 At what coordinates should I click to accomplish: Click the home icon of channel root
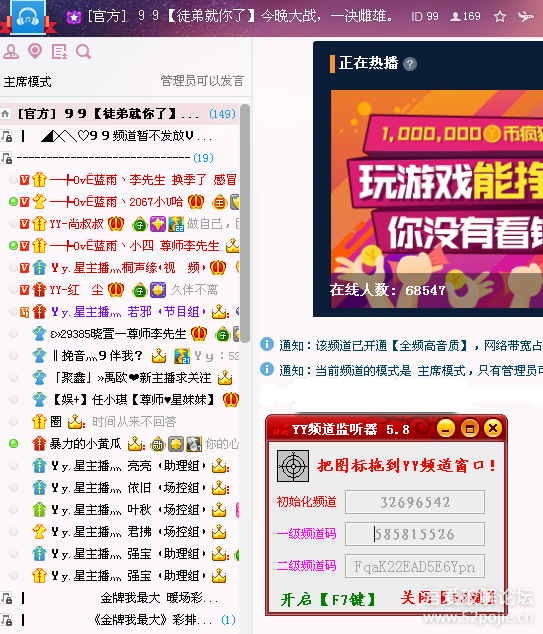[5, 114]
